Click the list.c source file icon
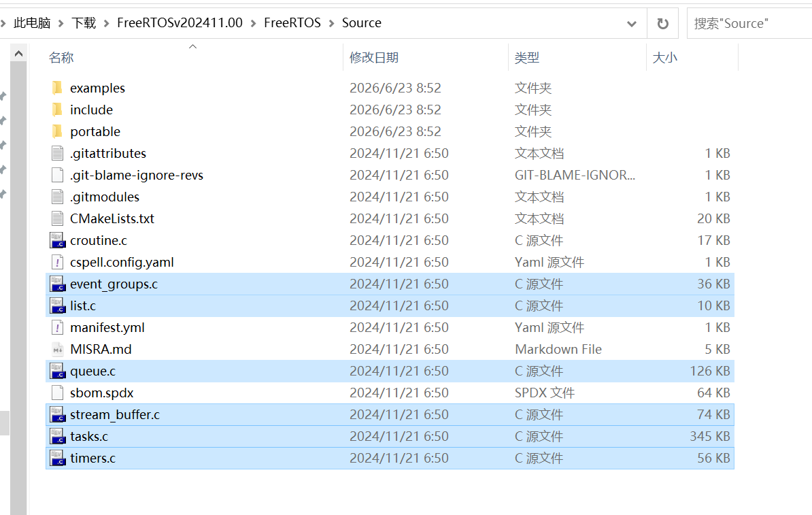This screenshot has width=812, height=515. pos(58,305)
